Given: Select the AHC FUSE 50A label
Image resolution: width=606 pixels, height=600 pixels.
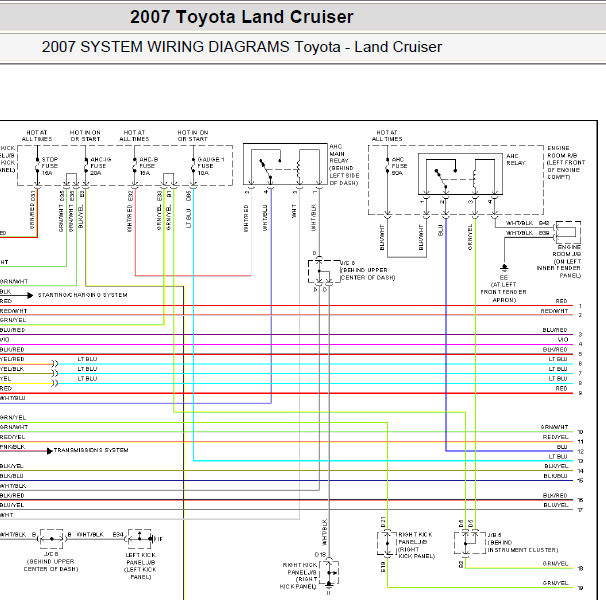Looking at the screenshot, I should (x=399, y=166).
